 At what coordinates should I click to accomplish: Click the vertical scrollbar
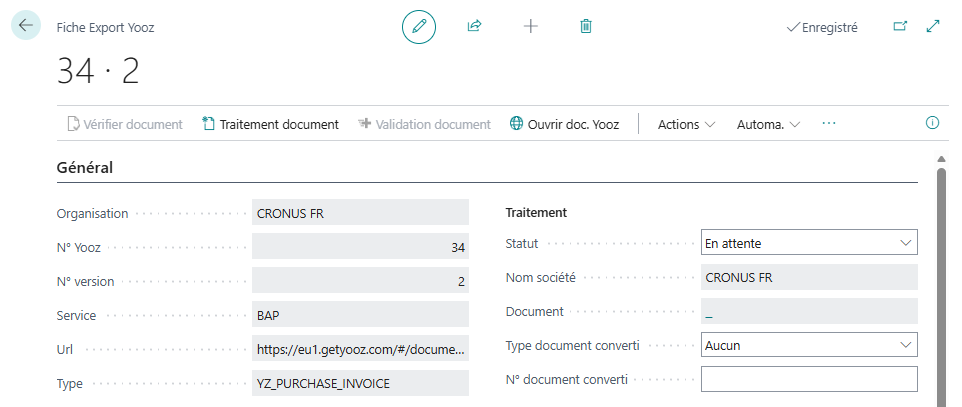pyautogui.click(x=940, y=280)
